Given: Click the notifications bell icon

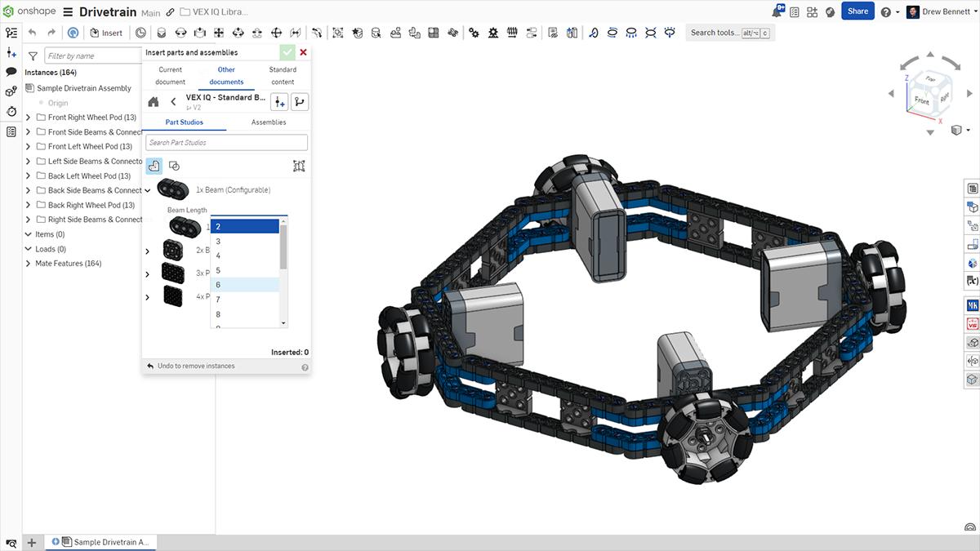Looking at the screenshot, I should tap(778, 10).
